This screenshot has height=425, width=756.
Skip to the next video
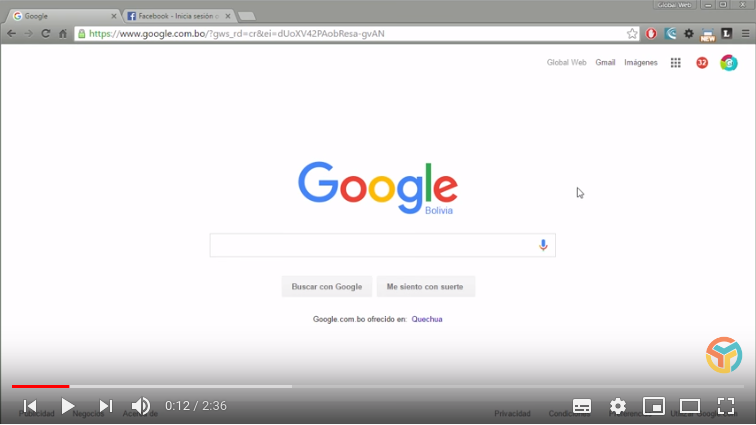[x=106, y=406]
